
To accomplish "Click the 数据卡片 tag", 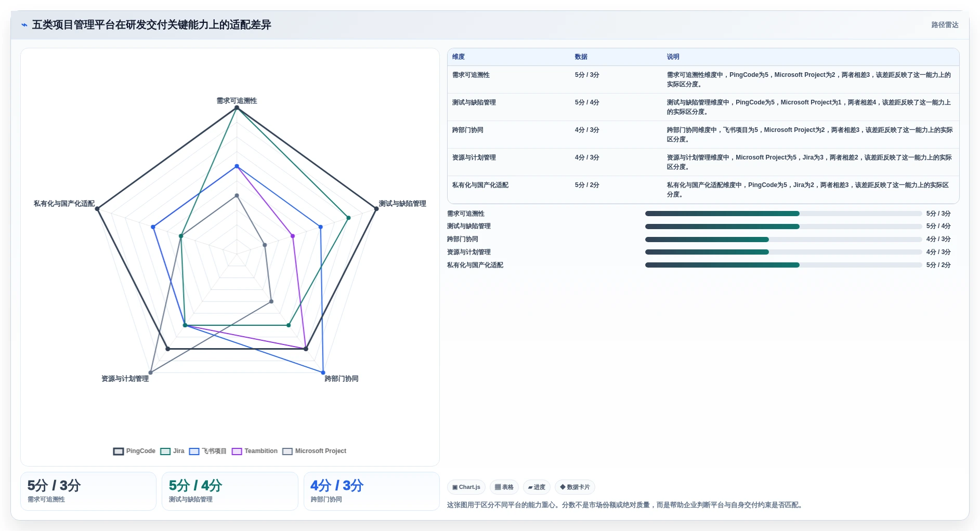I will (575, 487).
